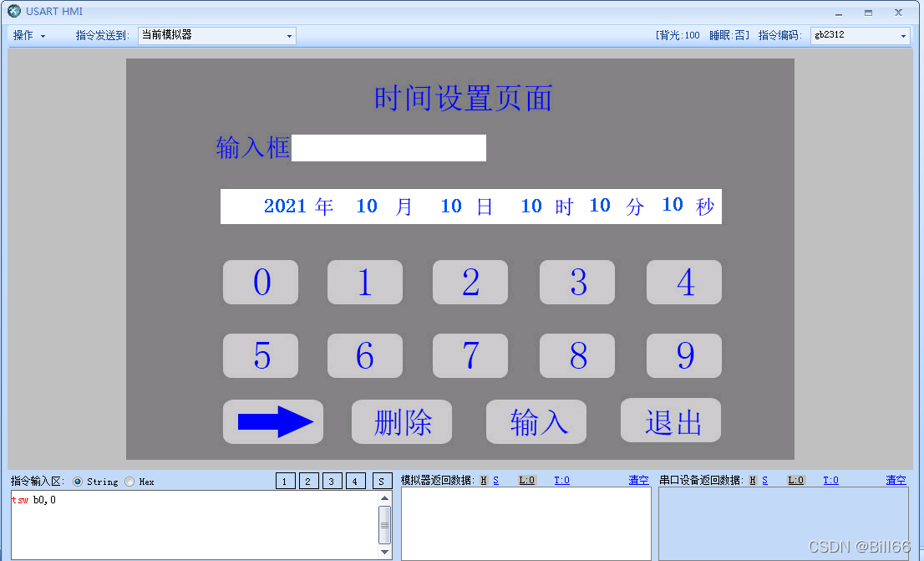Click command preset box 4

[356, 482]
